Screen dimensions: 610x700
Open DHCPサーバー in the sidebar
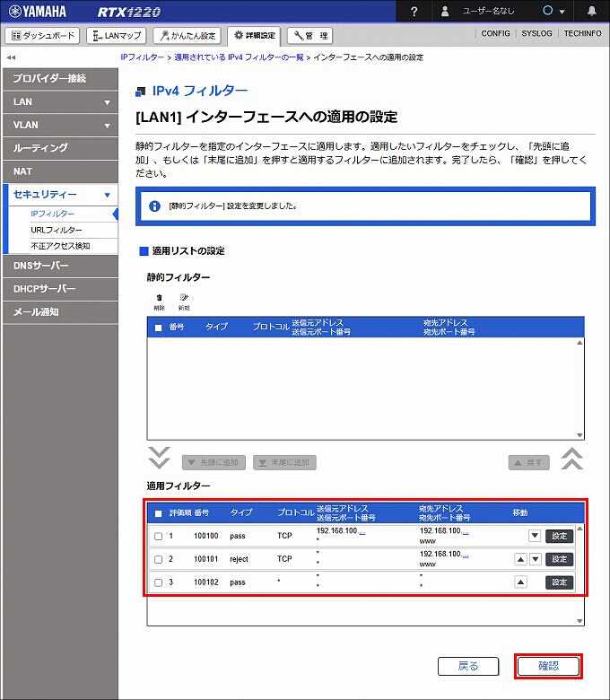click(x=60, y=289)
